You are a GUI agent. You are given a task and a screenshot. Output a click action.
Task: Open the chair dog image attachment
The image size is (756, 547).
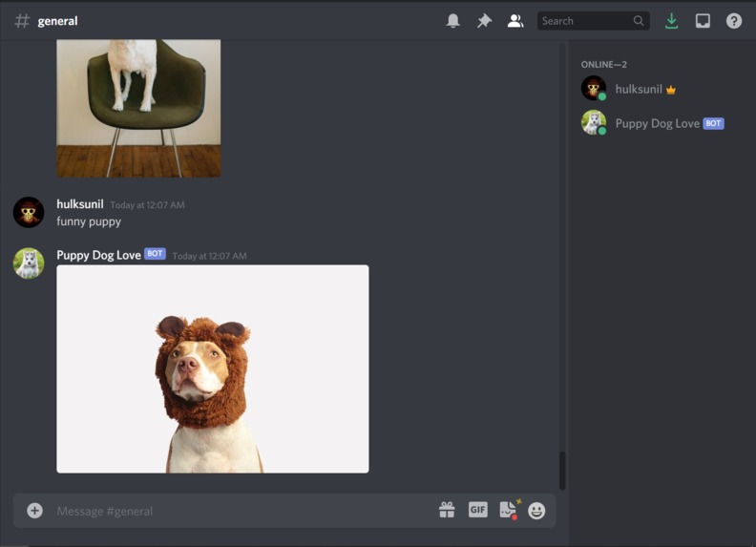[x=138, y=108]
